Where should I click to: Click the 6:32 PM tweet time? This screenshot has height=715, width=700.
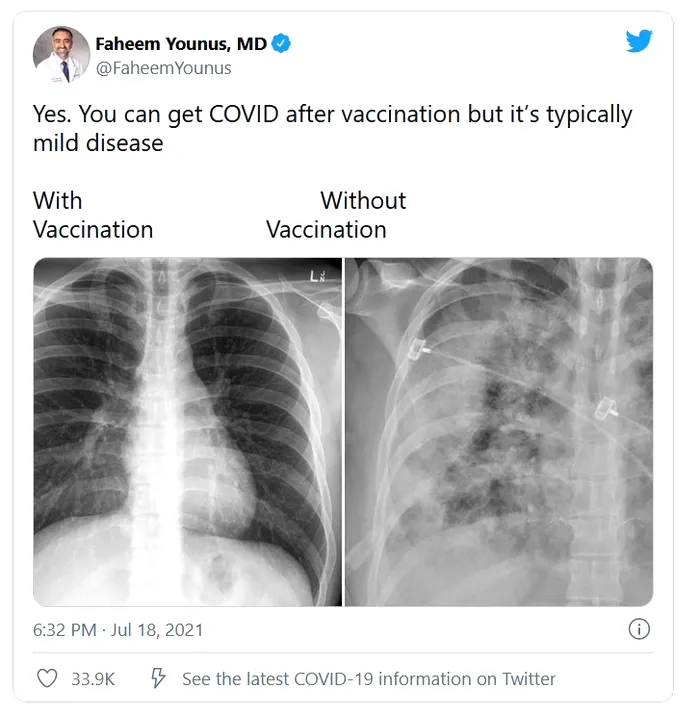click(64, 630)
